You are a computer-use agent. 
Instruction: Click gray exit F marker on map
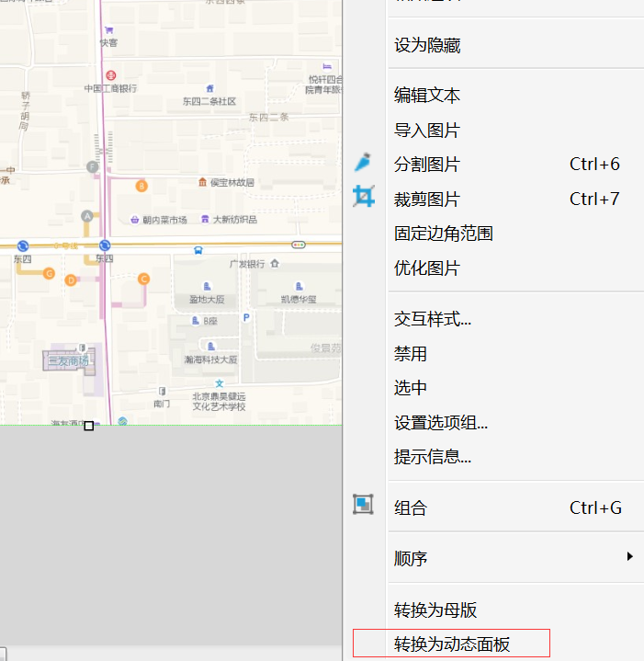point(92,167)
